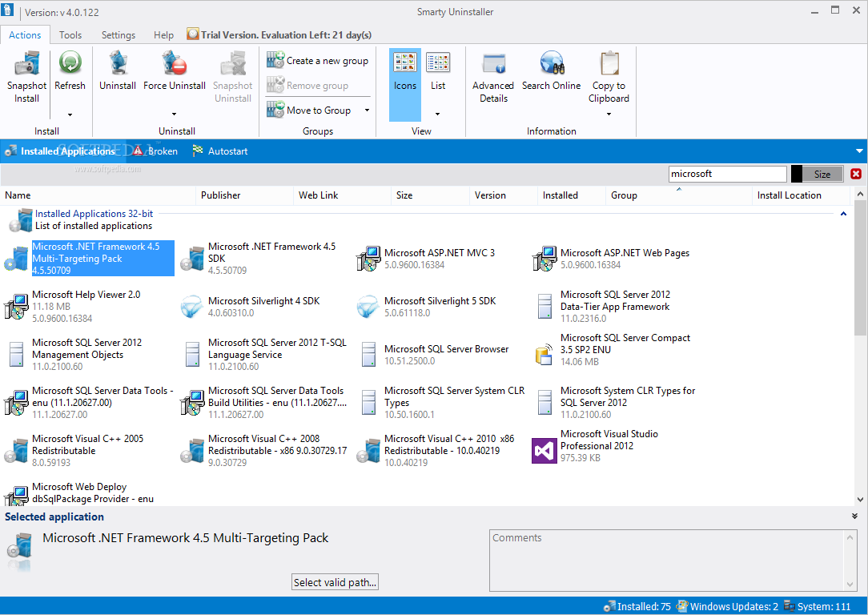Click the Select valid path button

pos(335,582)
